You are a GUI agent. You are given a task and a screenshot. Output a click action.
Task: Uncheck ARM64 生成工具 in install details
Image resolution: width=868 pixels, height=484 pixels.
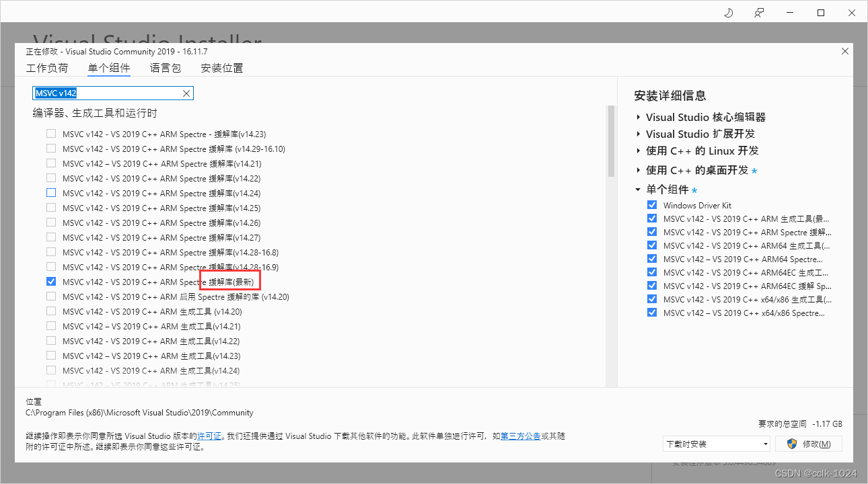click(651, 245)
